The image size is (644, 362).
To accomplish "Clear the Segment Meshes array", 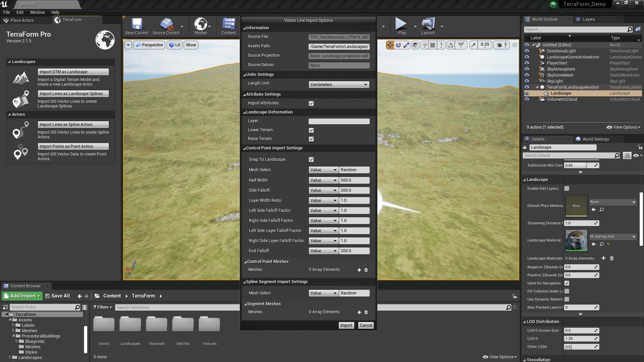I will pos(366,312).
